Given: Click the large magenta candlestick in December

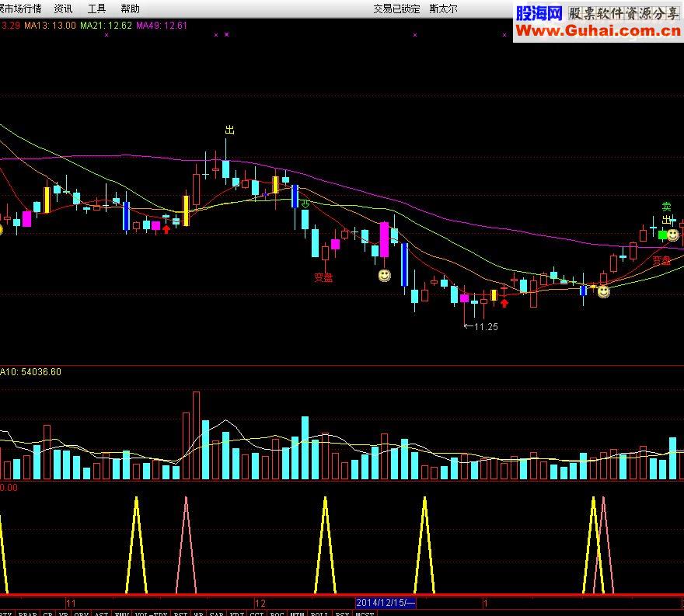Looking at the screenshot, I should (384, 240).
